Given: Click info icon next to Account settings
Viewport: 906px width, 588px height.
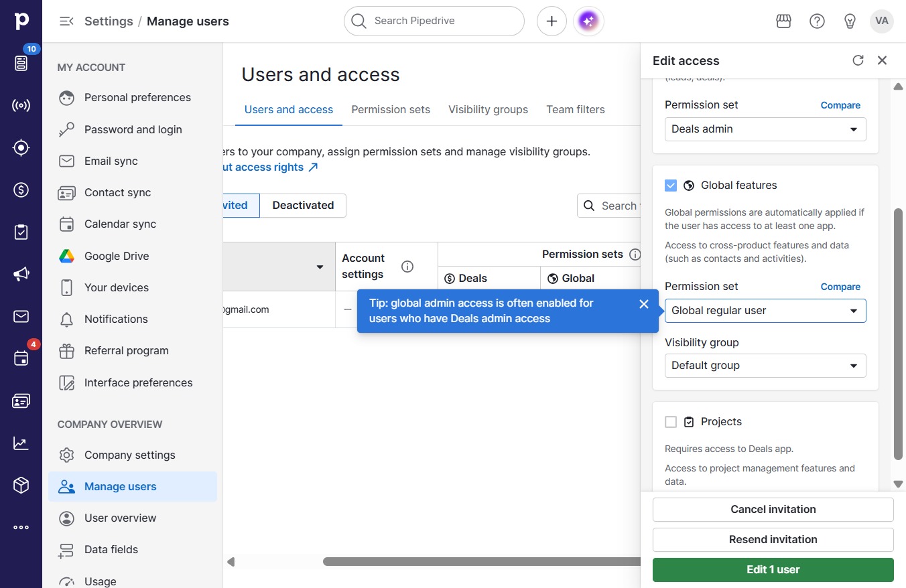Looking at the screenshot, I should coord(407,267).
